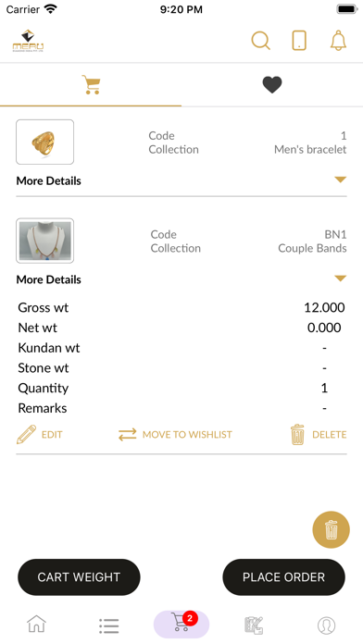Open the list menu in bottom navigation
The image size is (363, 644).
pyautogui.click(x=109, y=625)
